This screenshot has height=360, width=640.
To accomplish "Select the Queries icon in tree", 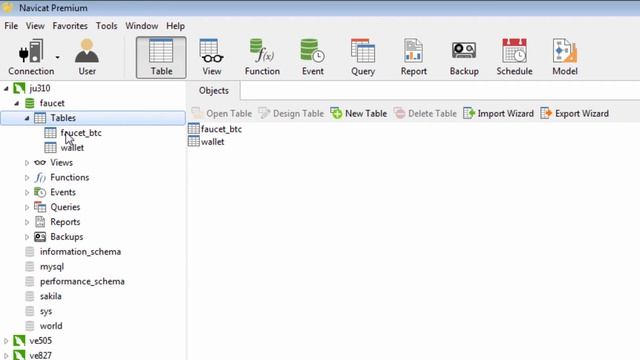I will (x=40, y=207).
